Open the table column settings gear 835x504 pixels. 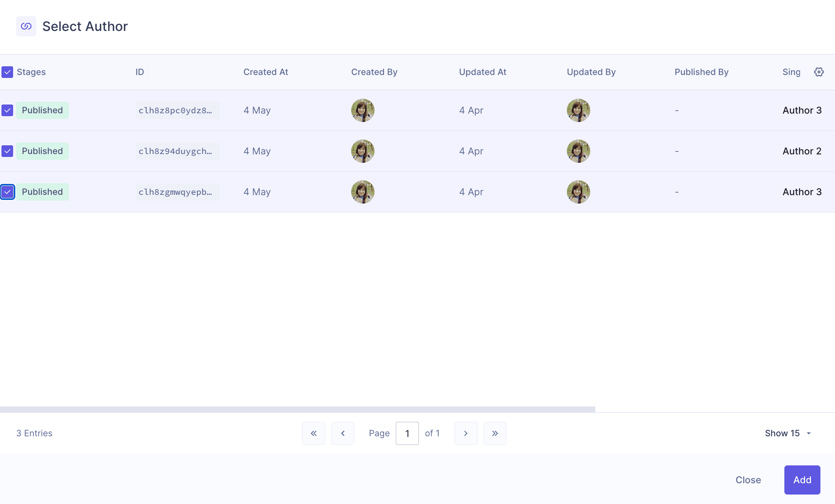(x=819, y=72)
